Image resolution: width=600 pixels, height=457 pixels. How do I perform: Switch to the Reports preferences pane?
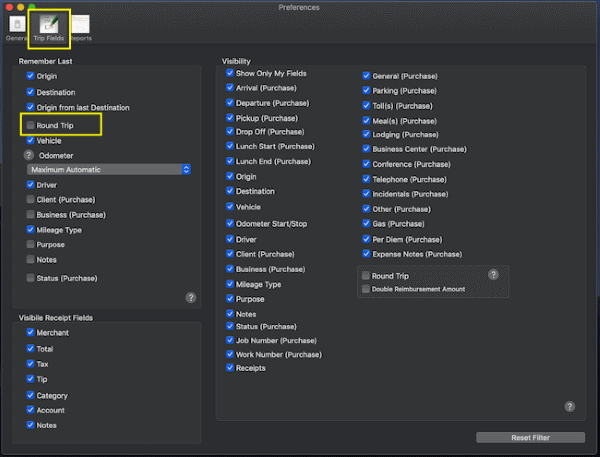[x=80, y=28]
